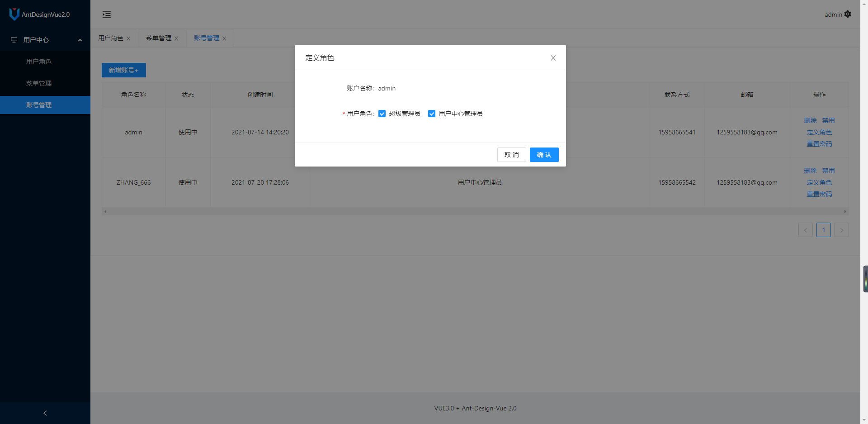Close the 定义角色 dialog with X
Image resolution: width=868 pixels, height=424 pixels.
(x=553, y=58)
